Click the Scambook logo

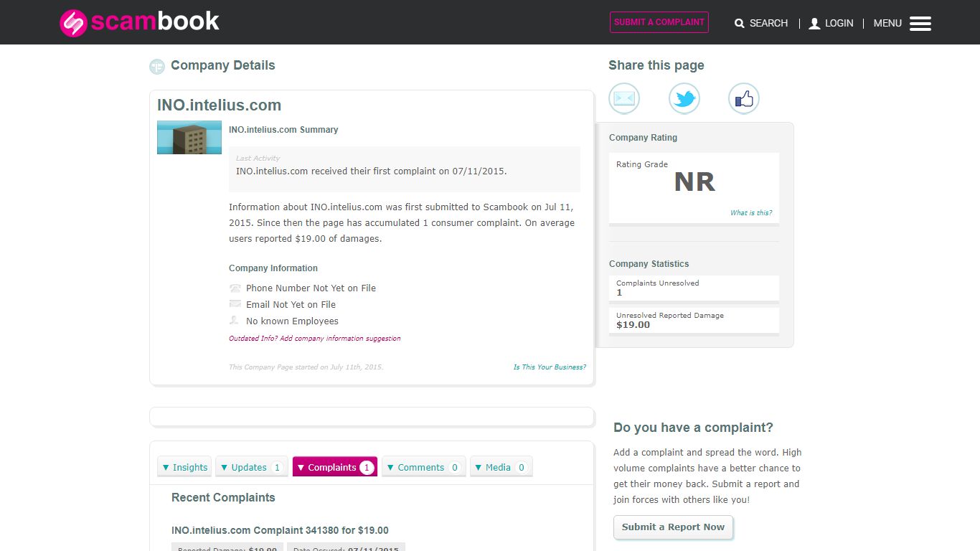(x=139, y=22)
